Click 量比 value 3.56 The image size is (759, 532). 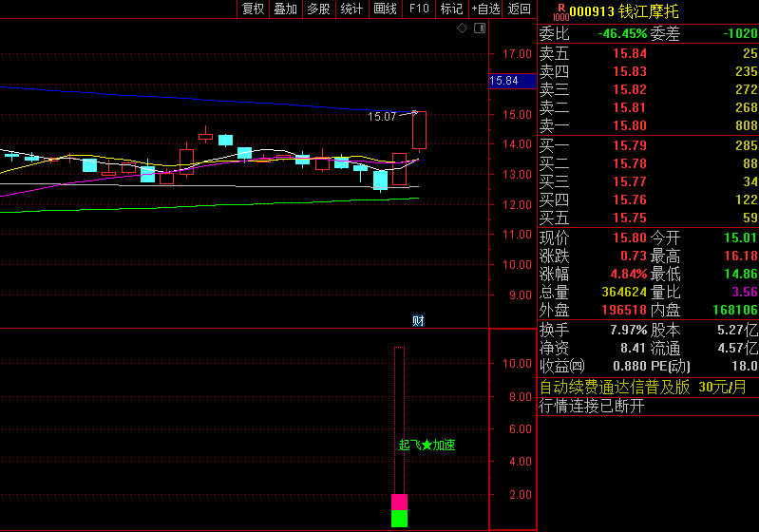pos(745,292)
